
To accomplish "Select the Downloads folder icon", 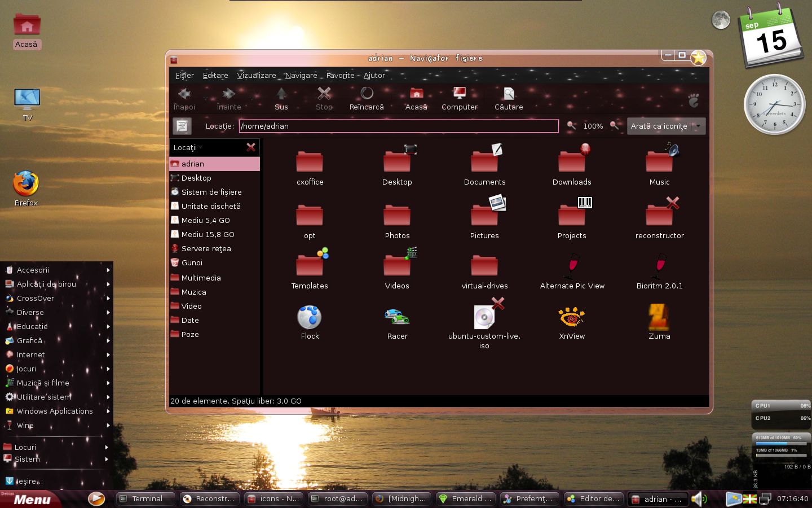I will 573,158.
